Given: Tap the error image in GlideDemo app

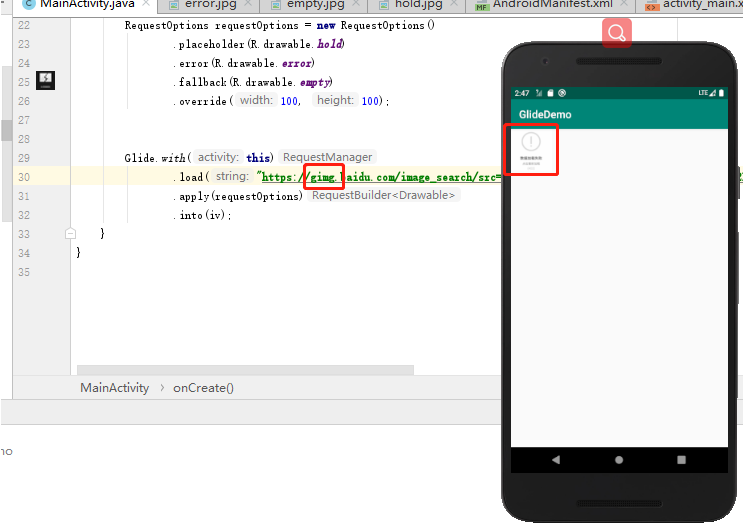Looking at the screenshot, I should click(x=531, y=151).
